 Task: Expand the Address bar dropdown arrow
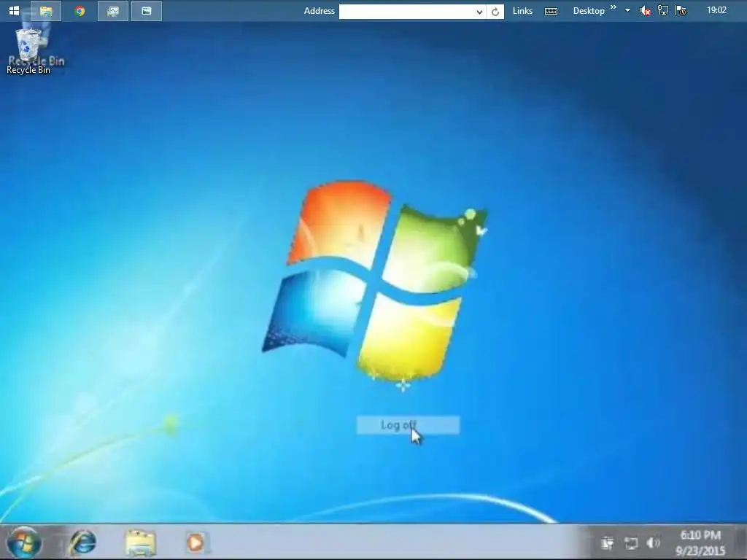(x=479, y=12)
